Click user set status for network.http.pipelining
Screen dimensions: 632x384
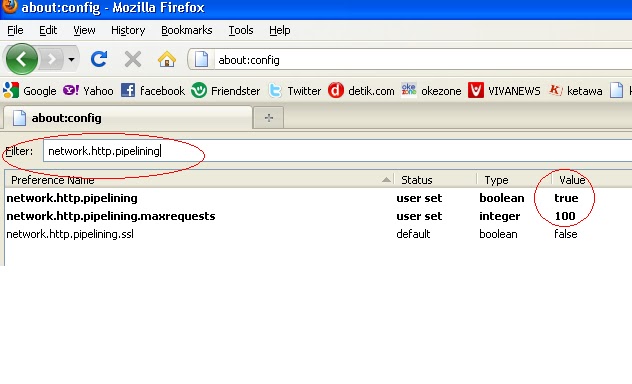pos(419,198)
